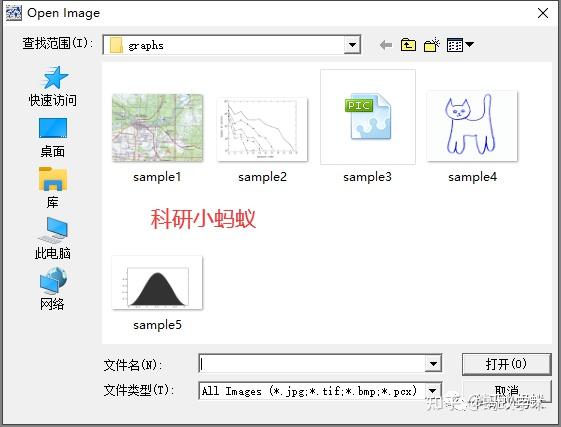Viewport: 561px width, 427px height.
Task: Expand the file name dropdown arrow
Action: [433, 364]
